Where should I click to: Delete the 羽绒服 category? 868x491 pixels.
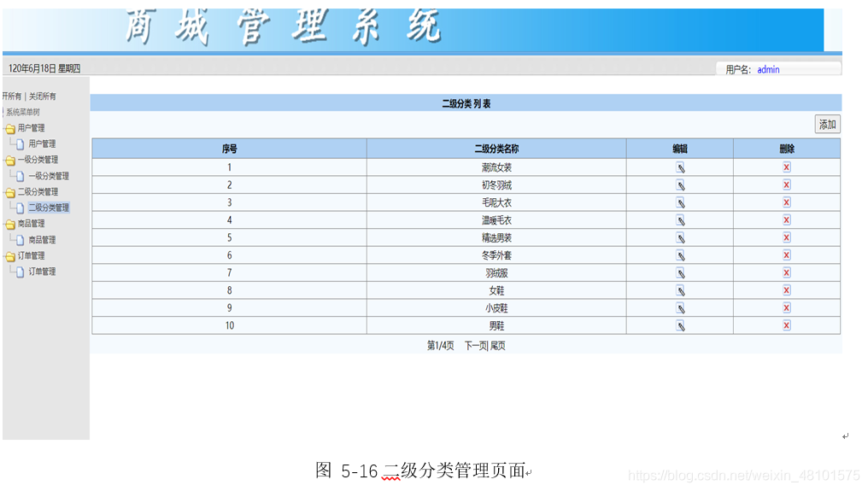(x=787, y=273)
